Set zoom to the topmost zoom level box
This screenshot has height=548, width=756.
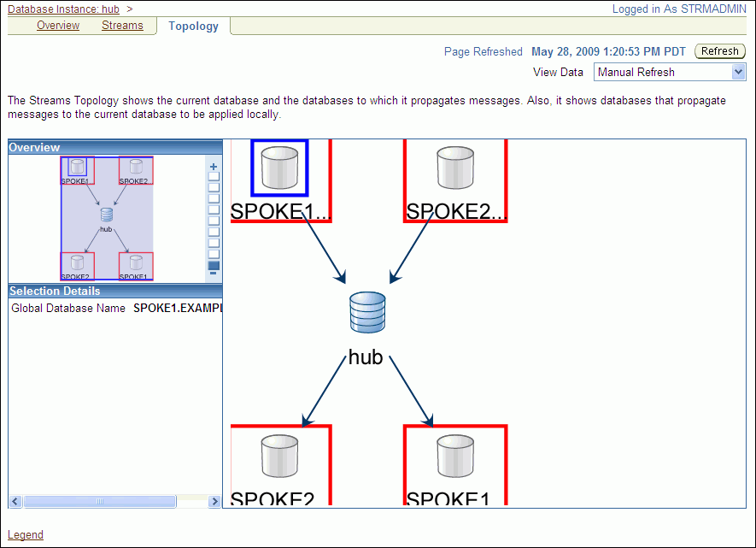[214, 177]
